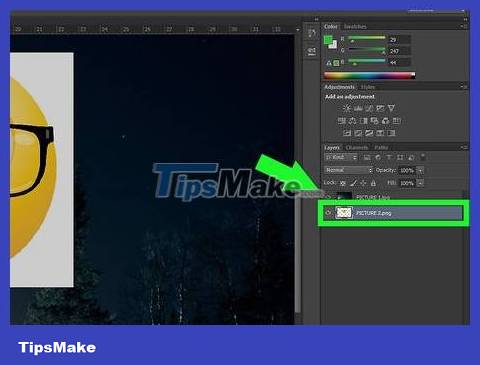Open the Layers panel flyout menu
480x365 pixels.
click(x=464, y=147)
